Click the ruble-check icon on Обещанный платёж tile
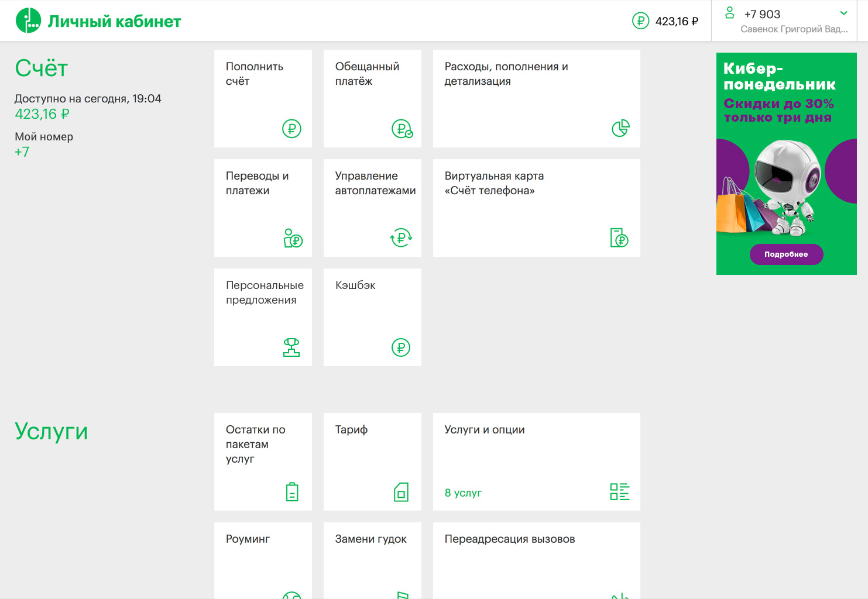Viewport: 868px width, 599px height. pyautogui.click(x=402, y=128)
